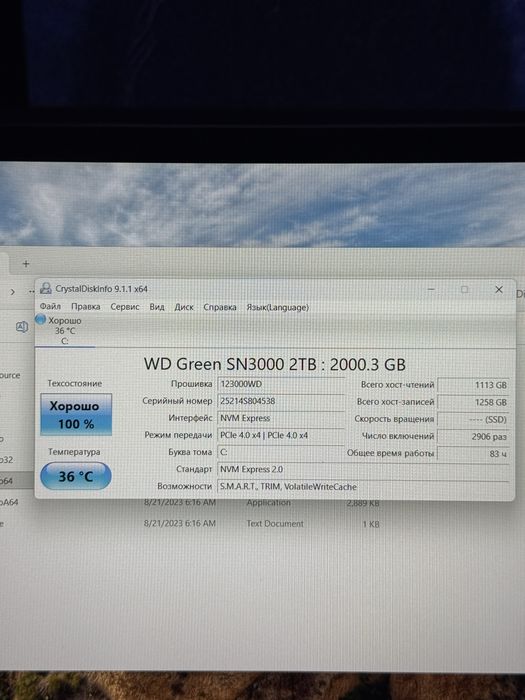Click the NVM Express interface field
The image size is (525, 700).
point(281,418)
